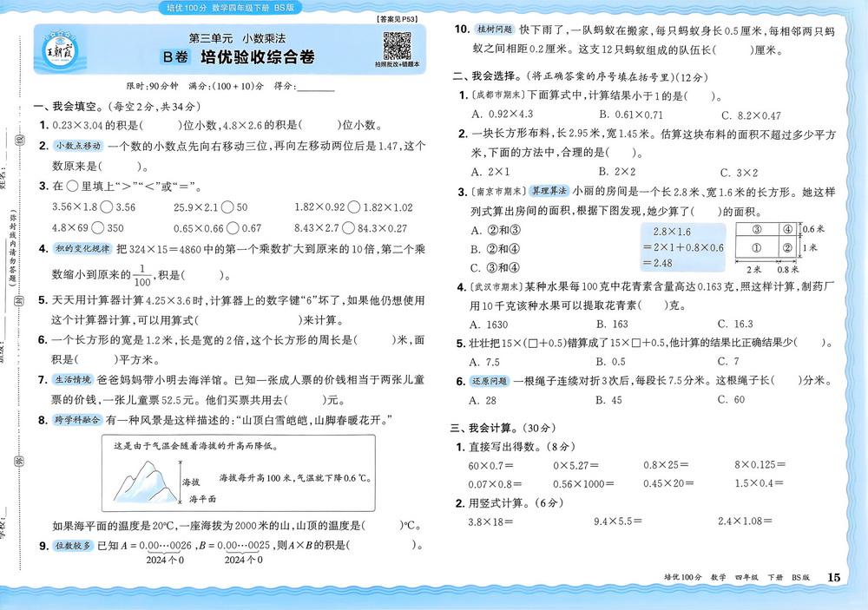Select option C. 7 under question 5
868x610 pixels.
[x=728, y=362]
